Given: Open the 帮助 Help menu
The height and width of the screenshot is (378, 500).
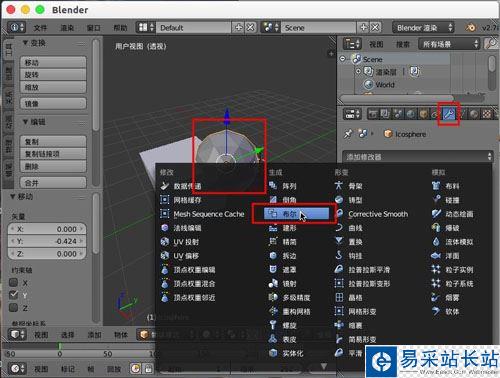Looking at the screenshot, I should tap(120, 28).
